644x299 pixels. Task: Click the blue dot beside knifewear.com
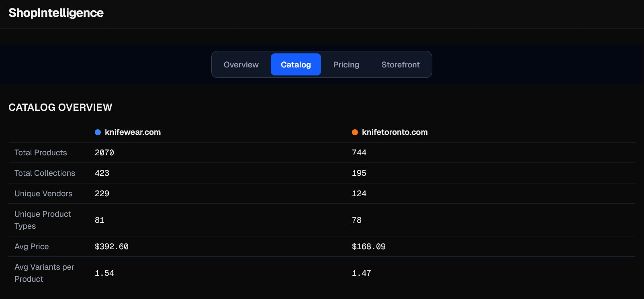point(98,132)
